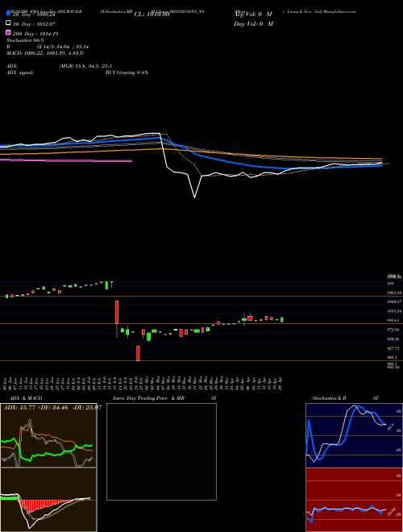403x532 pixels.
Task: Select the '200 Day = 1014.19' legend text
Action: pos(35,34)
